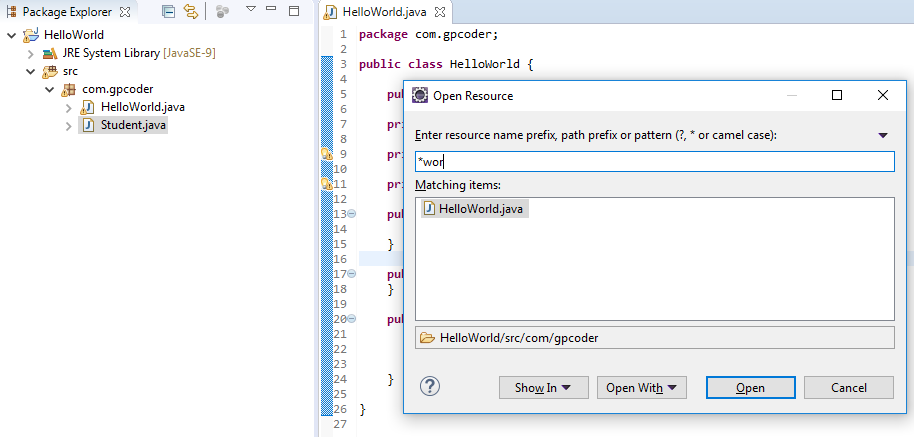Open the dialog filter menu triangle
Image resolution: width=914 pixels, height=437 pixels.
coord(883,135)
